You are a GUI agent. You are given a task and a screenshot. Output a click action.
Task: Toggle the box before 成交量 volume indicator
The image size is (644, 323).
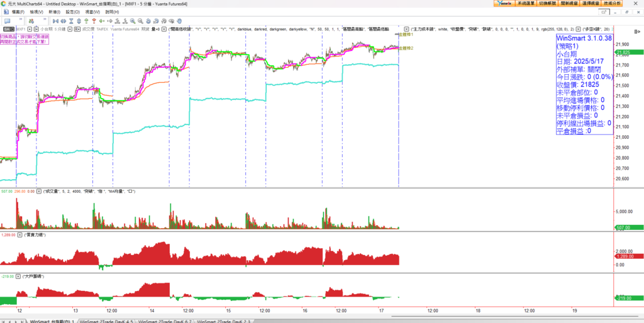39,191
